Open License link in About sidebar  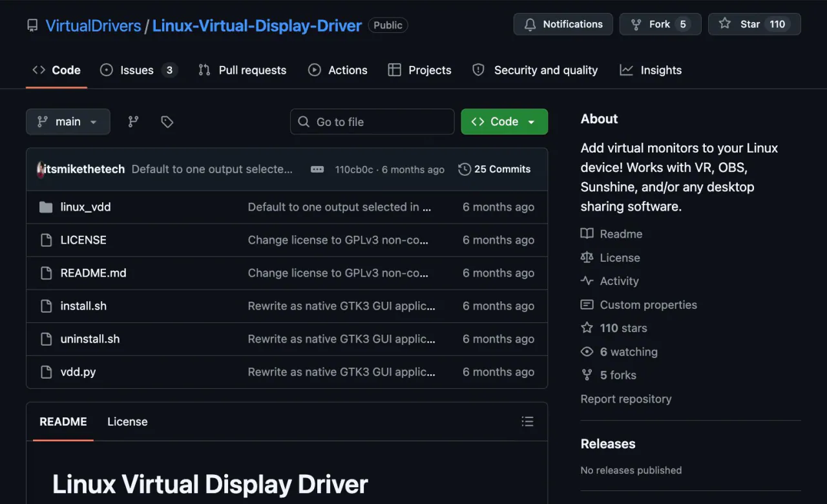pyautogui.click(x=610, y=257)
